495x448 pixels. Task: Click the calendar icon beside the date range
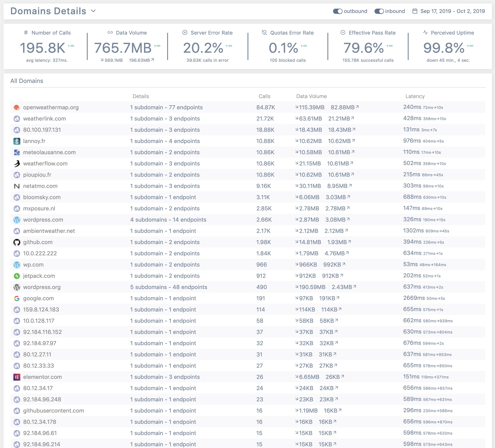coord(416,11)
